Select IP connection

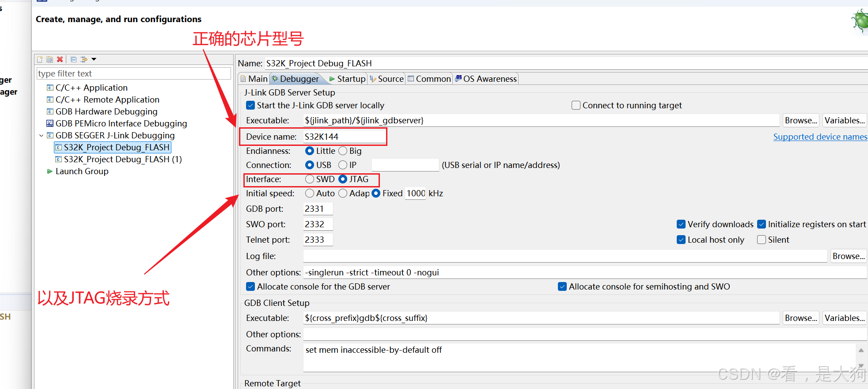343,165
